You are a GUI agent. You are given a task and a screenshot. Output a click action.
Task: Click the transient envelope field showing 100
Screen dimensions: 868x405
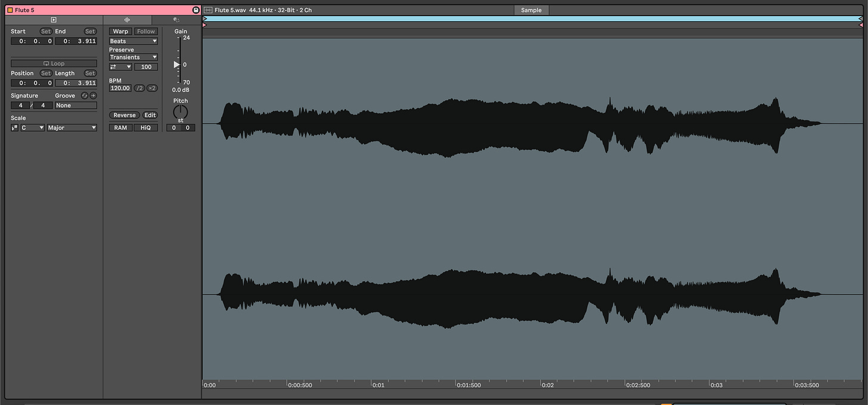(146, 67)
